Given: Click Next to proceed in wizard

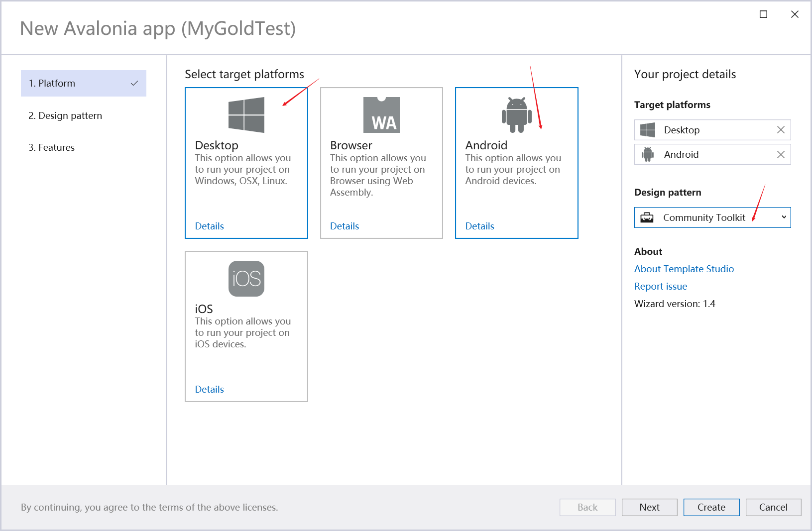Looking at the screenshot, I should (649, 507).
